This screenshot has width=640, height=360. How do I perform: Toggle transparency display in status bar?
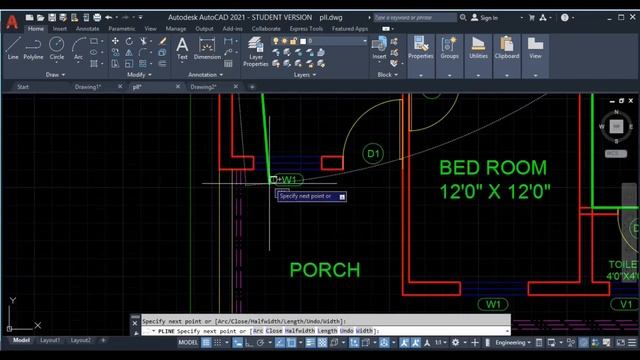322,342
